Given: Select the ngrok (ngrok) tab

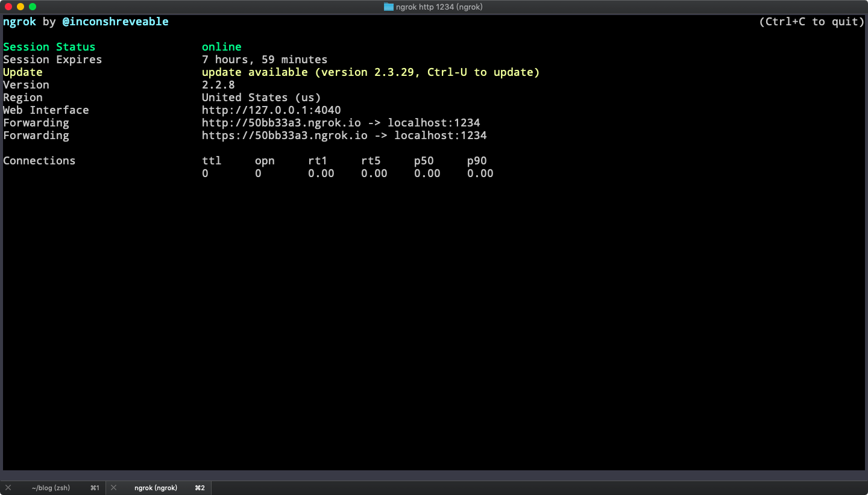Looking at the screenshot, I should click(156, 488).
